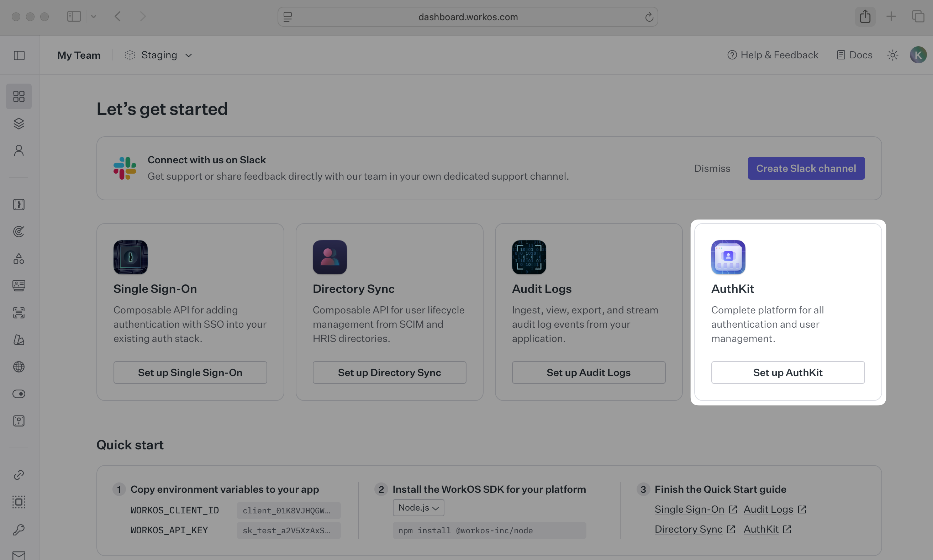This screenshot has width=933, height=560.
Task: Open the Staging environment dropdown
Action: 158,55
